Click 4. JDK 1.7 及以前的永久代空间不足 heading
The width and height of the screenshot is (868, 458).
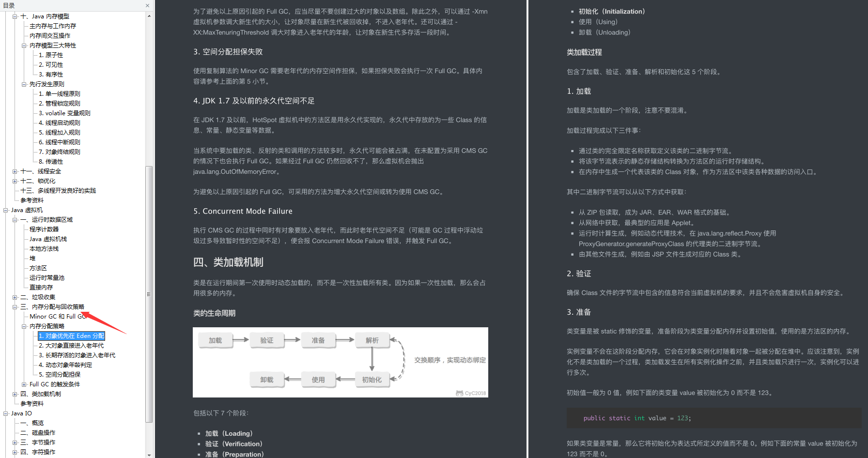(x=254, y=101)
